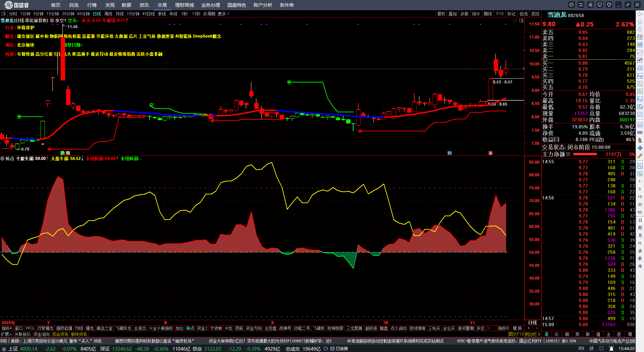This screenshot has height=352, width=644.
Task: Toggle the 画线 drawing mode
Action: click(488, 14)
